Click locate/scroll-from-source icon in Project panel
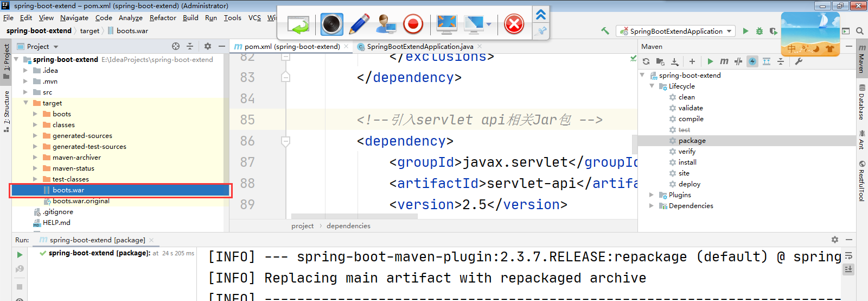Image resolution: width=868 pixels, height=301 pixels. click(175, 46)
